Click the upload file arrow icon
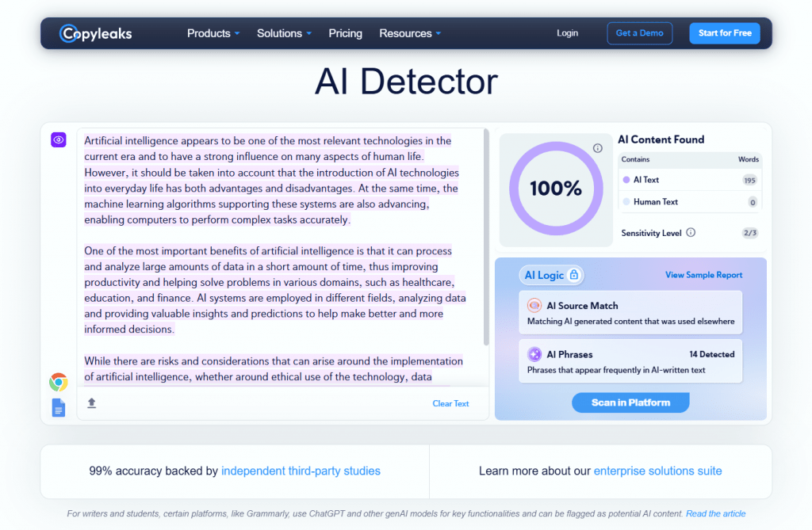Image resolution: width=812 pixels, height=530 pixels. point(92,403)
